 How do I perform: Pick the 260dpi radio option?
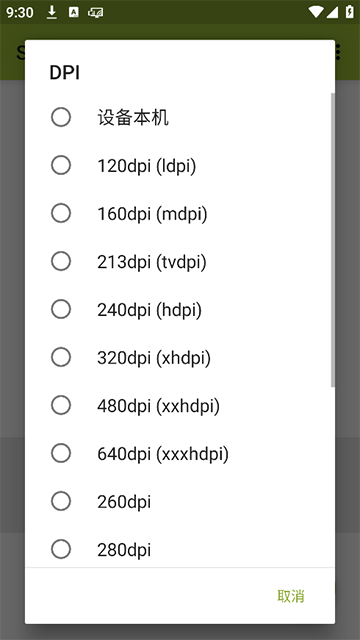pos(180,502)
